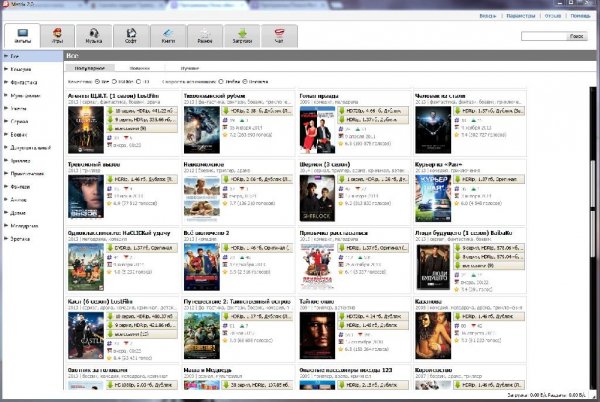The image size is (600, 402).
Task: Expand the Ужасы category arrow
Action: click(x=6, y=108)
